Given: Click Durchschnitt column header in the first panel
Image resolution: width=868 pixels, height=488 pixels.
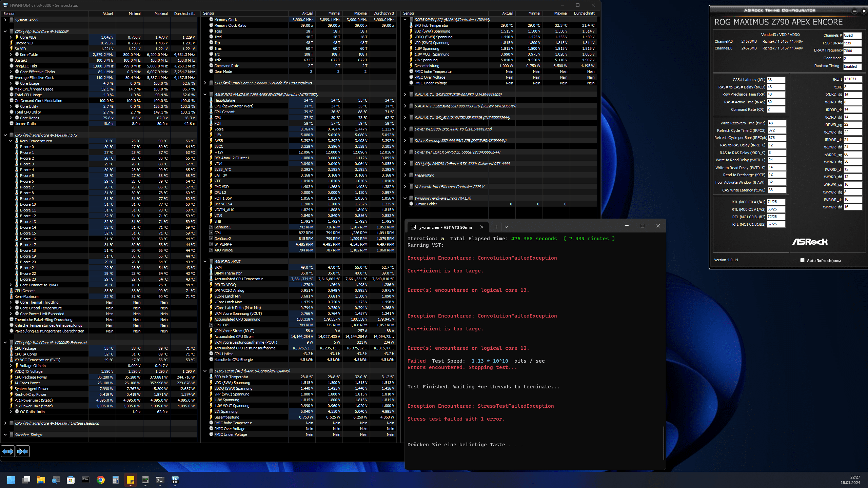Looking at the screenshot, I should click(x=184, y=14).
